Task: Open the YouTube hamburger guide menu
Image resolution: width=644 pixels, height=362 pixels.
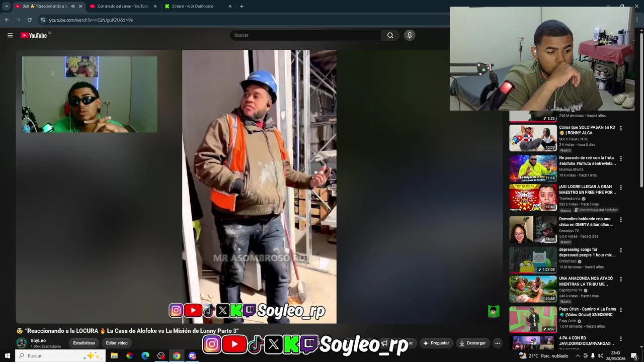Action: pos(10,35)
